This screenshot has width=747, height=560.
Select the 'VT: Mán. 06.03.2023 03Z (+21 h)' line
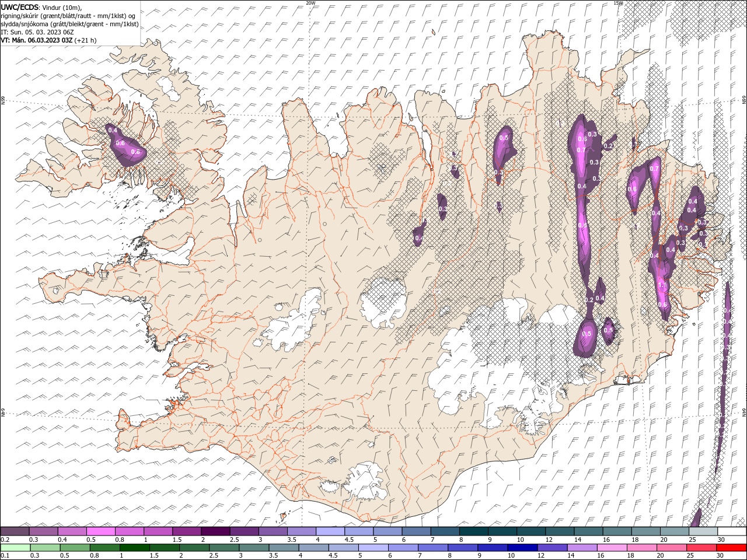(x=48, y=40)
